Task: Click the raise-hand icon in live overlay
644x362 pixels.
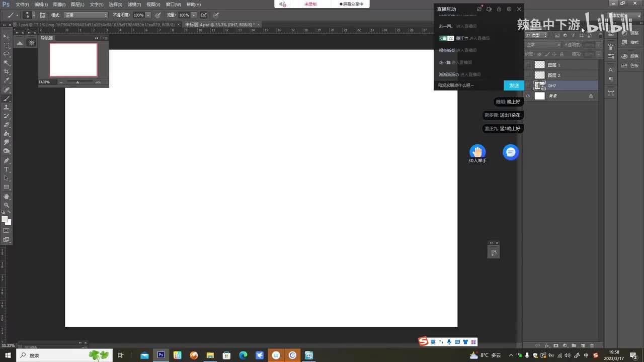Action: (x=477, y=151)
